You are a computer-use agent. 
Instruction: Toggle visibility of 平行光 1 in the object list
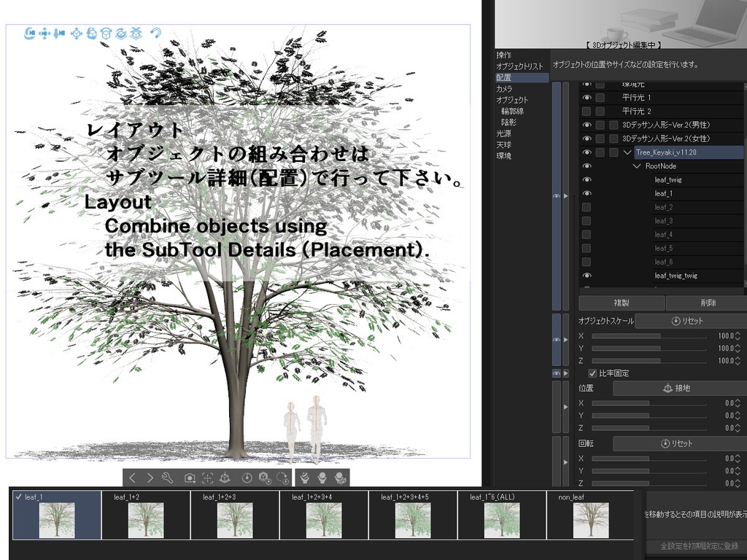tap(587, 97)
